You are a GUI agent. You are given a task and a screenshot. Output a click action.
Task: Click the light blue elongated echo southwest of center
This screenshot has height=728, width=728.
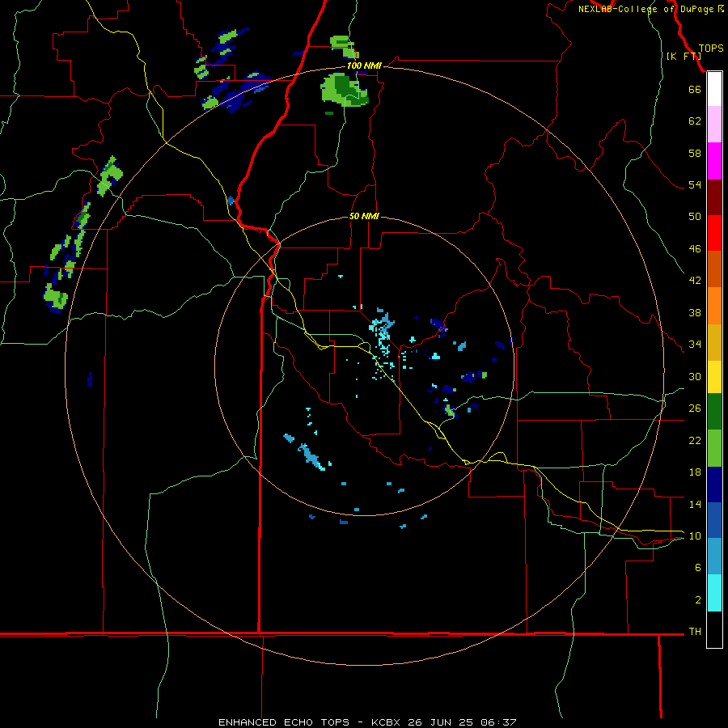coord(311,456)
